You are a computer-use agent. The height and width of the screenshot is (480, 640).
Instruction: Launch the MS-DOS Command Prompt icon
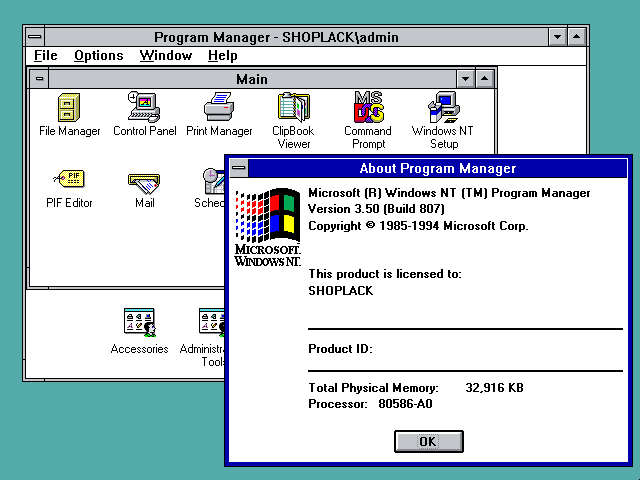coord(369,107)
